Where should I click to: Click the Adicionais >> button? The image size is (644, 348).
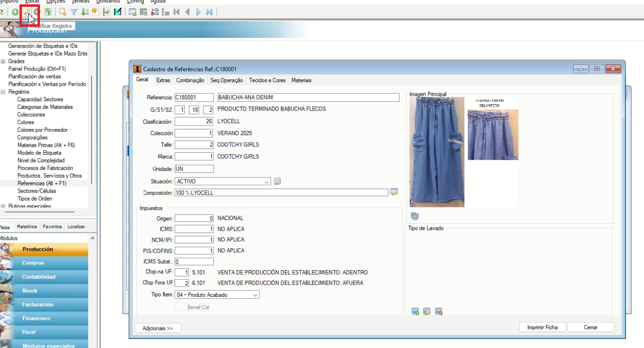(x=157, y=329)
